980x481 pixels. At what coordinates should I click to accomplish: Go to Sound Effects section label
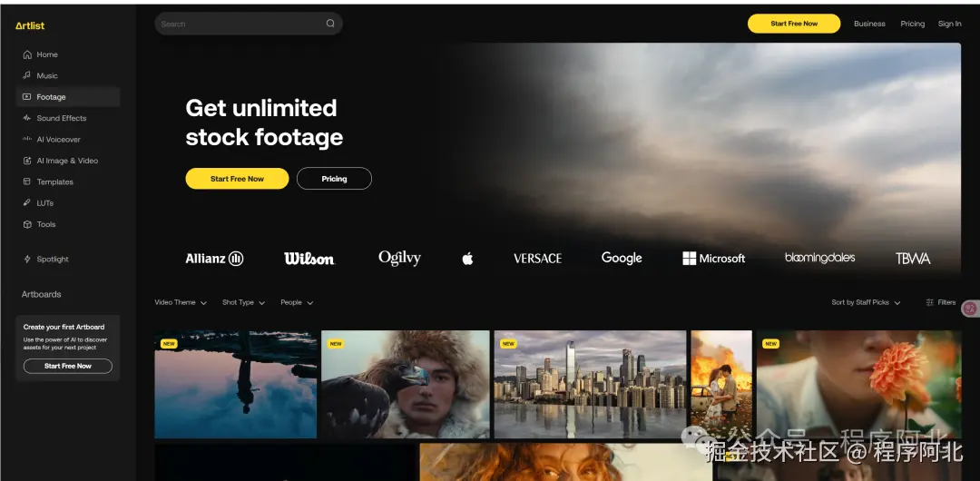coord(62,118)
